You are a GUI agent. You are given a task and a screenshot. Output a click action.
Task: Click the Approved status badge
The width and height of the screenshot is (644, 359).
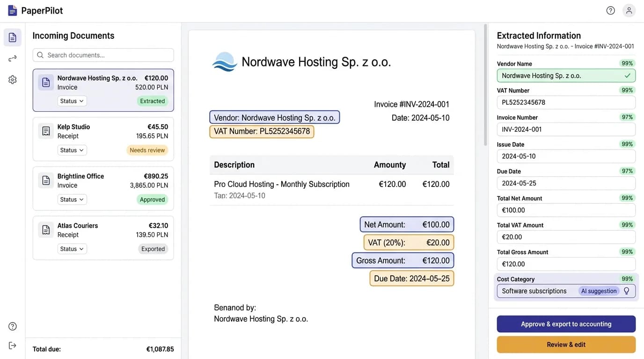tap(153, 200)
